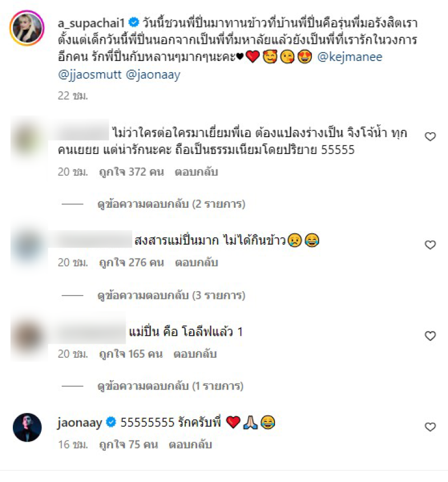The image size is (448, 482).
Task: Like the comment about จิงโจ้น้ำ
Action: pos(430,137)
